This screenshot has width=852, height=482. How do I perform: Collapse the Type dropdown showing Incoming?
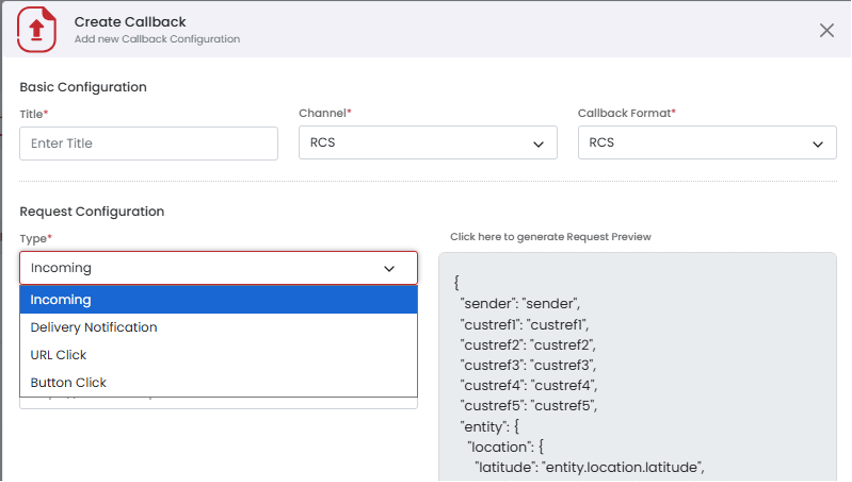(218, 268)
